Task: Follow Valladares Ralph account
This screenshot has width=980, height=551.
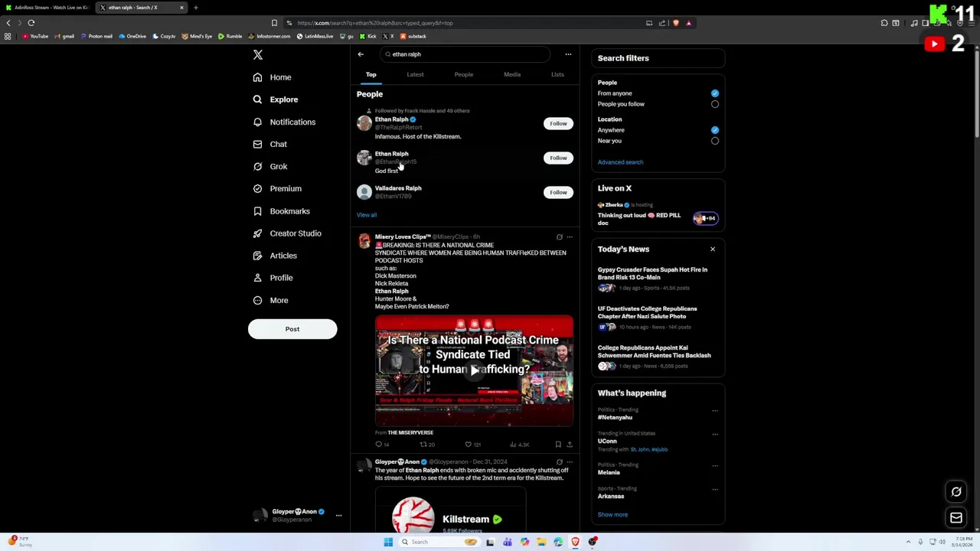Action: click(x=558, y=193)
